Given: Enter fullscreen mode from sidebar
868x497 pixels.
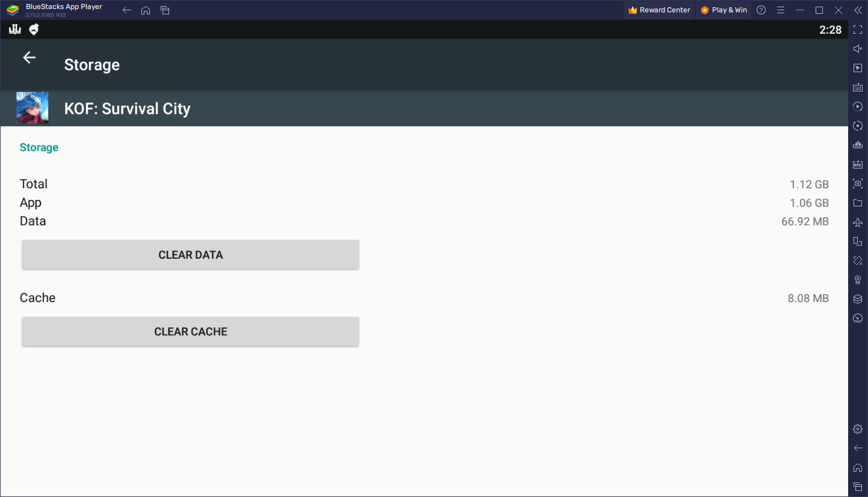Looking at the screenshot, I should (858, 29).
